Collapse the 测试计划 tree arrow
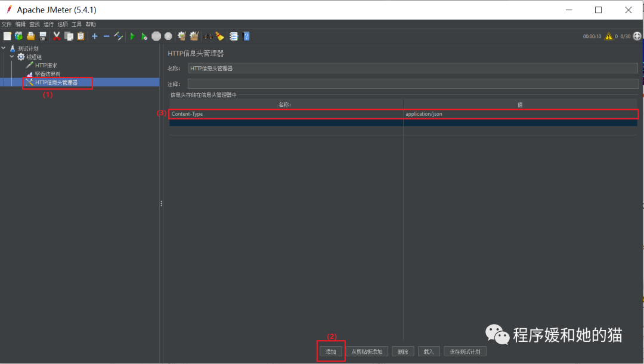The height and width of the screenshot is (364, 644). pos(4,48)
